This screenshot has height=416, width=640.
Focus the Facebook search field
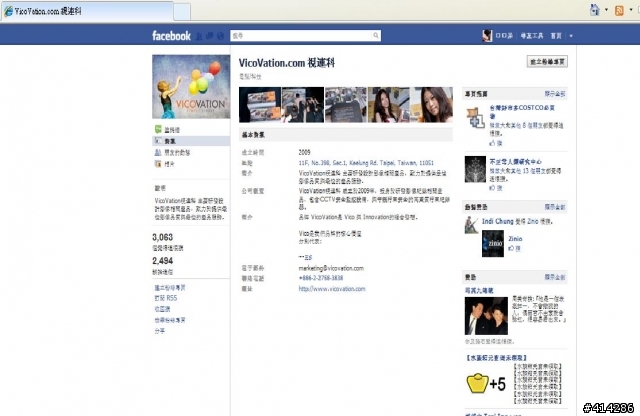(x=301, y=36)
